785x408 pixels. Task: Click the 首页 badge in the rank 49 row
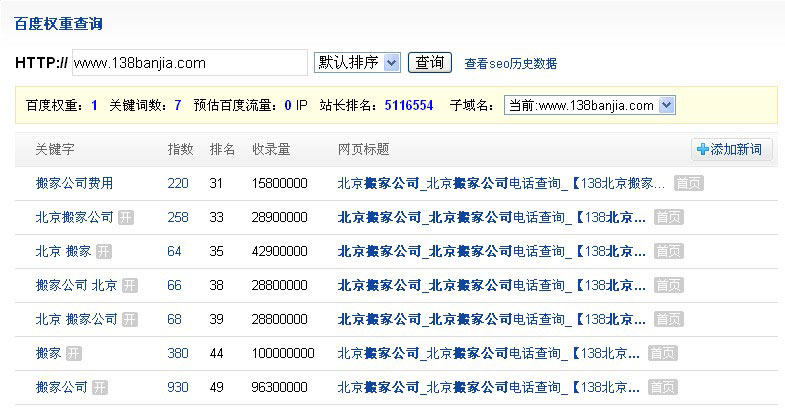coord(662,387)
